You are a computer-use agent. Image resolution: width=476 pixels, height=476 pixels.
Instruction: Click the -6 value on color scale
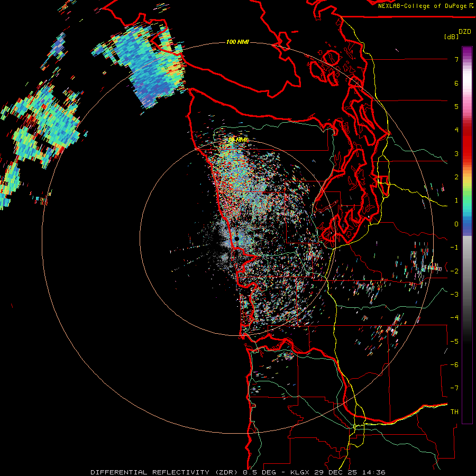(454, 365)
